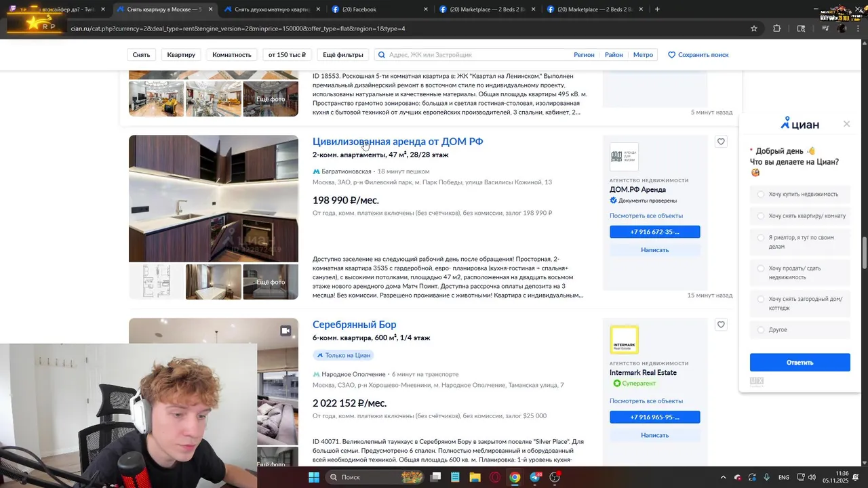
Task: View all ДОМ.РФ Аренда objects link
Action: tap(646, 216)
